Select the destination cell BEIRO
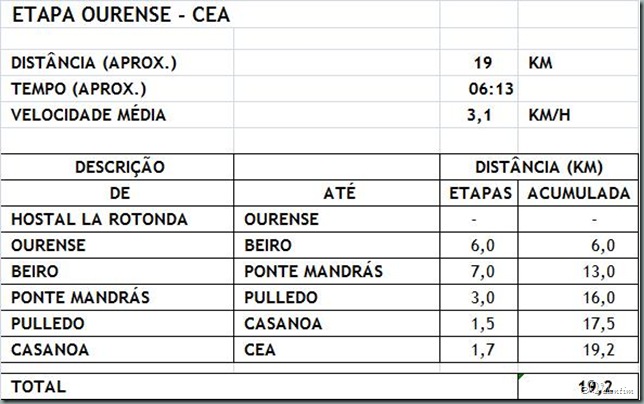The image size is (644, 404). point(337,245)
